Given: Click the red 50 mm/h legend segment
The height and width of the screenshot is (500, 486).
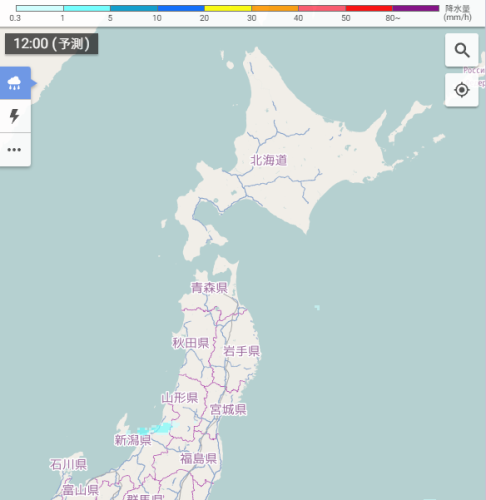Looking at the screenshot, I should click(369, 8).
